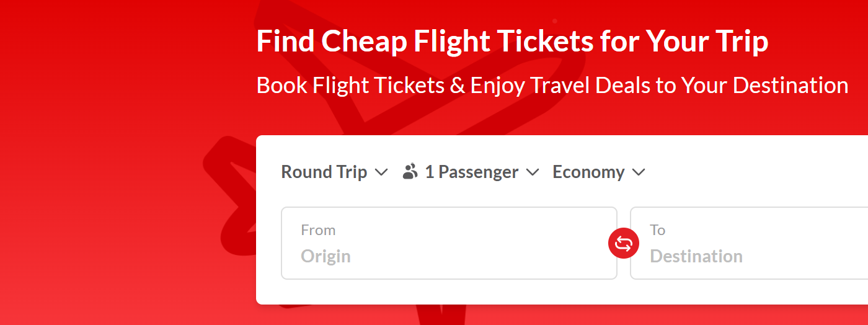This screenshot has height=325, width=868.
Task: Click the Origin placeholder text
Action: pyautogui.click(x=326, y=256)
